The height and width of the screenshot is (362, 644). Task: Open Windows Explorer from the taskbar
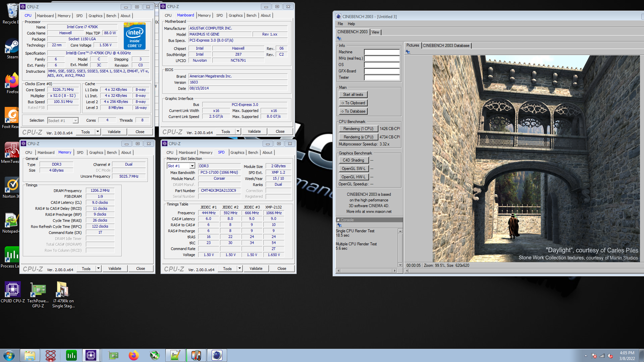[x=30, y=355]
